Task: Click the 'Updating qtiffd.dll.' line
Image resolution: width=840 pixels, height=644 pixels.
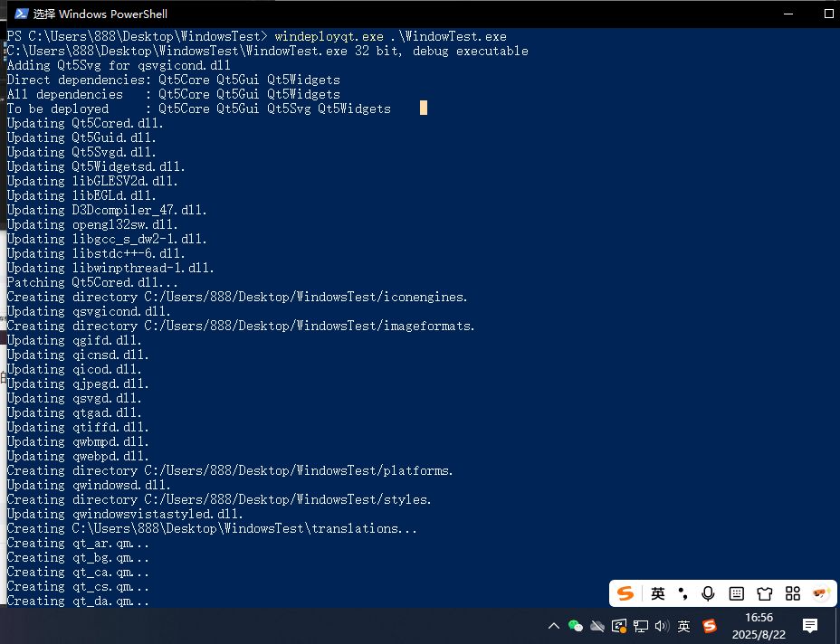Action: [78, 427]
